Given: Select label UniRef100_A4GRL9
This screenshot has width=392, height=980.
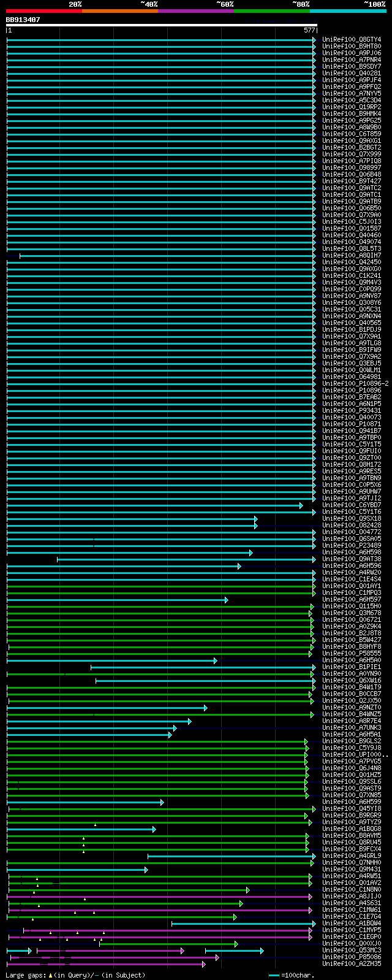Looking at the screenshot, I should coord(352,856).
